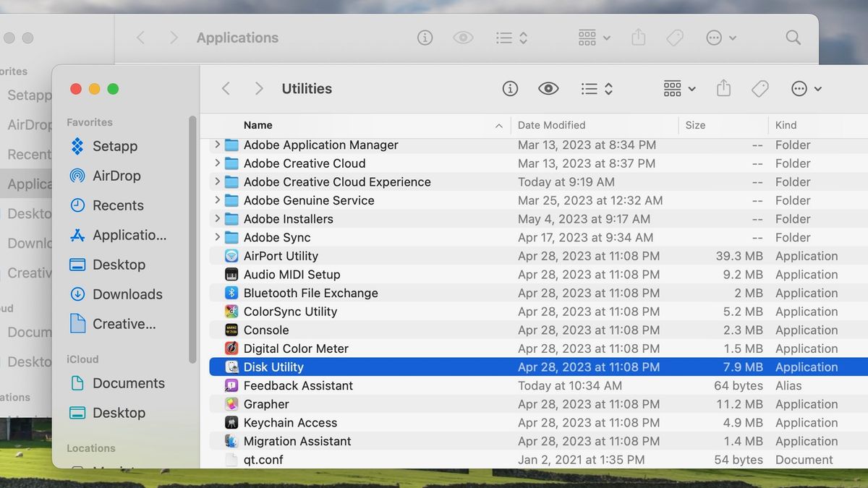The height and width of the screenshot is (488, 868).
Task: Select the Setapp item in the sidebar
Action: [x=116, y=146]
